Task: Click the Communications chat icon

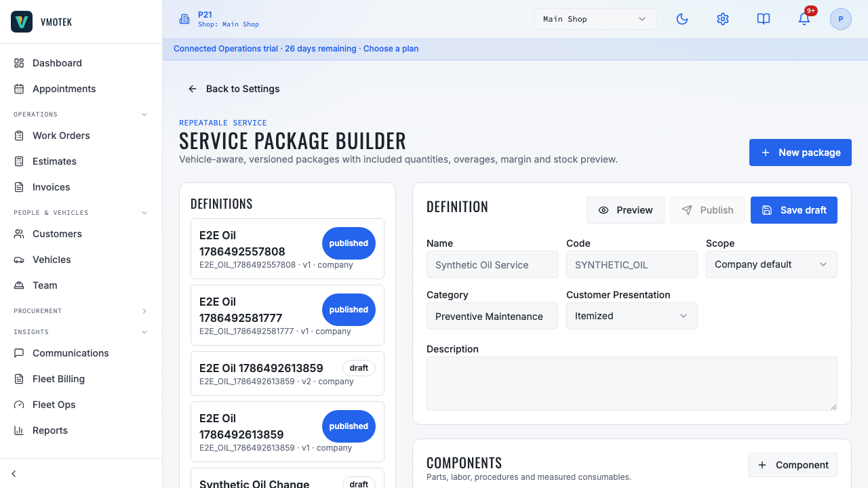Action: point(19,353)
